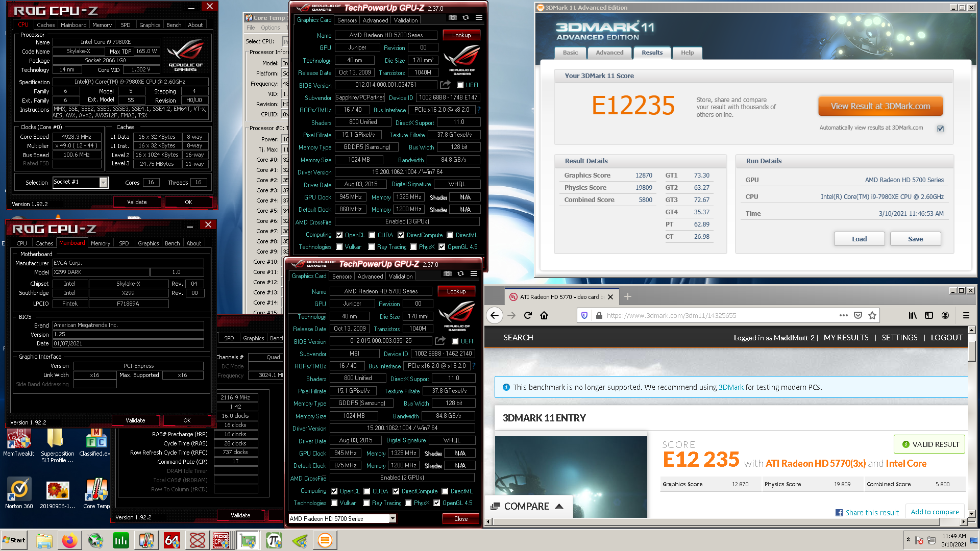The width and height of the screenshot is (980, 551).
Task: Open Firefox home page button
Action: (544, 315)
